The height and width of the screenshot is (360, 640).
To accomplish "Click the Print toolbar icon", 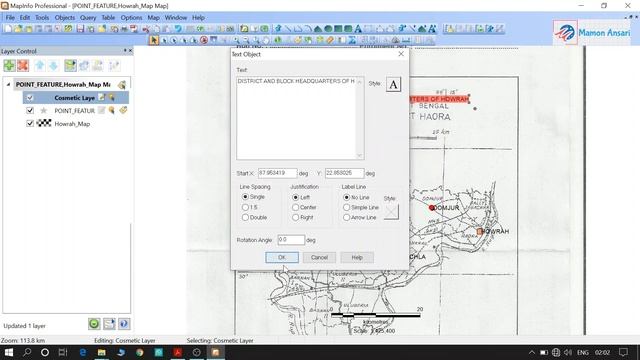I will click(124, 29).
